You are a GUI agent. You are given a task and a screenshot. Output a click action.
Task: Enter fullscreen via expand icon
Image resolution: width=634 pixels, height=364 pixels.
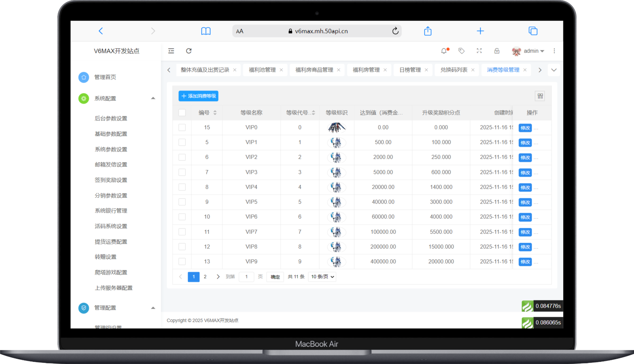coord(479,51)
